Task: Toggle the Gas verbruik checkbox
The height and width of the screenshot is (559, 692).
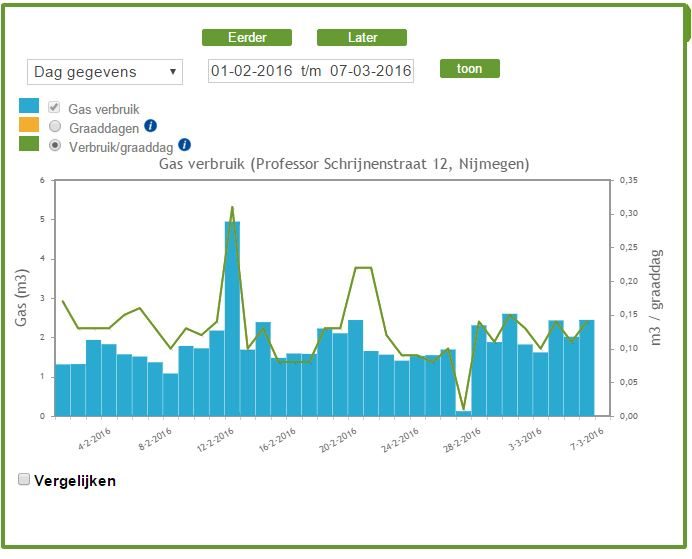Action: click(54, 107)
